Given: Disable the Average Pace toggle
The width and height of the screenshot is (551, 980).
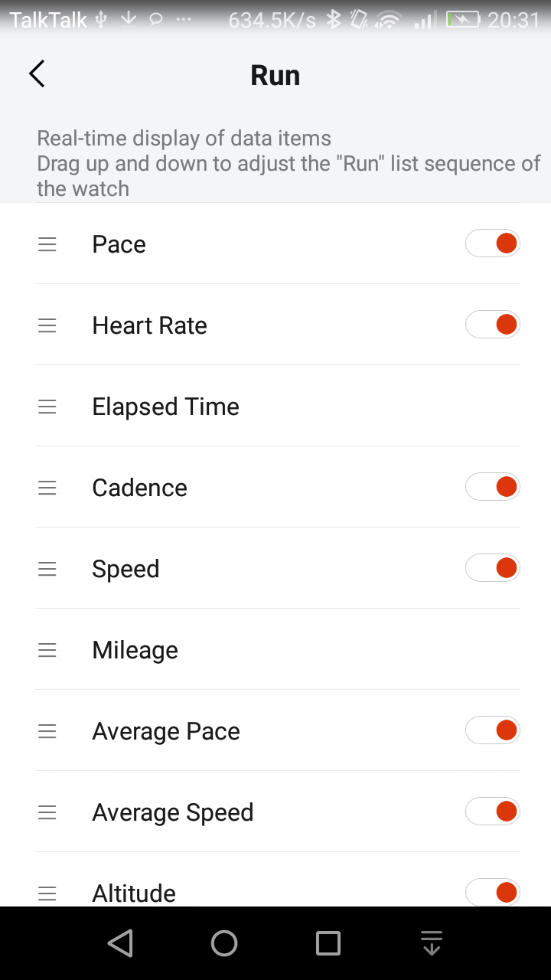Looking at the screenshot, I should 492,731.
